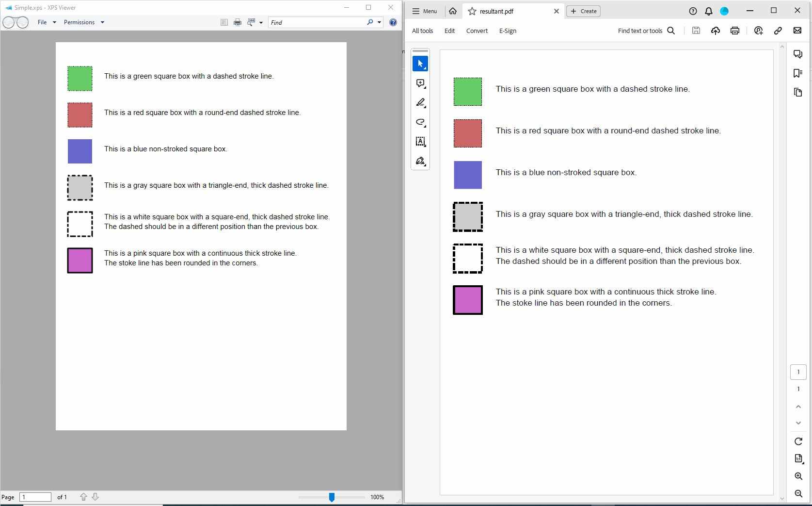The height and width of the screenshot is (506, 812).
Task: Open the Comments panel on the right
Action: [798, 54]
